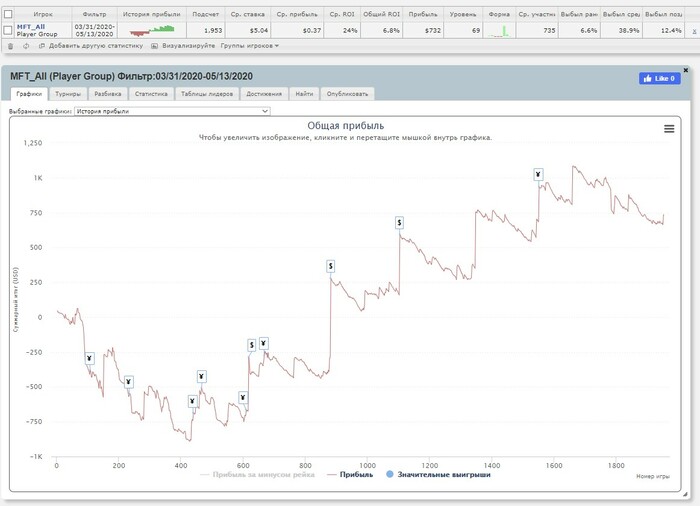Click the ¥ marker near game 230
The image size is (700, 506).
(x=129, y=382)
